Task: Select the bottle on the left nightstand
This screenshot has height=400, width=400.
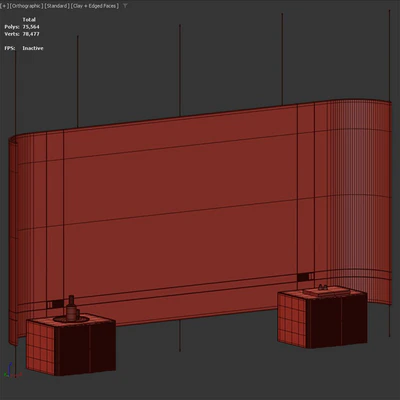Action: (71, 307)
